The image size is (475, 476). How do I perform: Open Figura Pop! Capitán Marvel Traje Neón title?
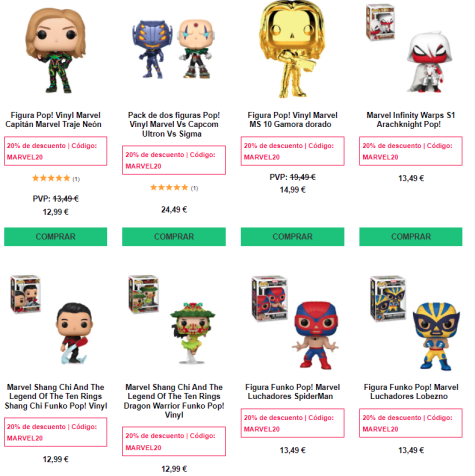(x=54, y=120)
